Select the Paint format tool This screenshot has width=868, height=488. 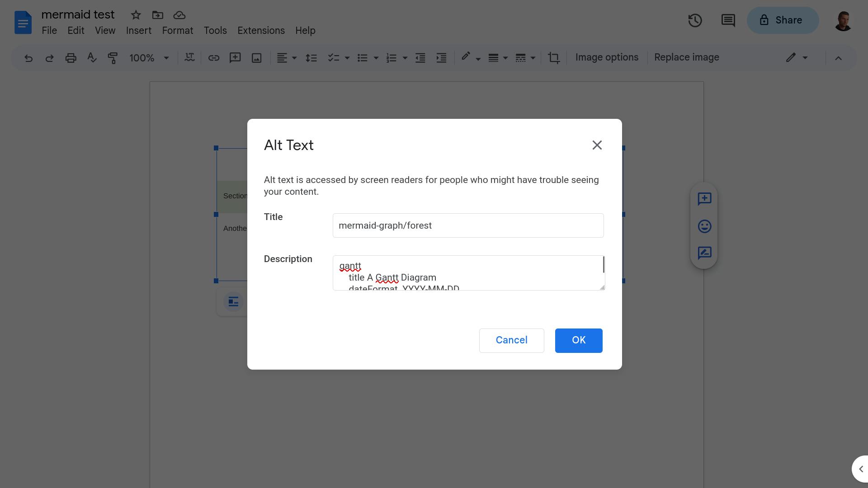pyautogui.click(x=113, y=58)
